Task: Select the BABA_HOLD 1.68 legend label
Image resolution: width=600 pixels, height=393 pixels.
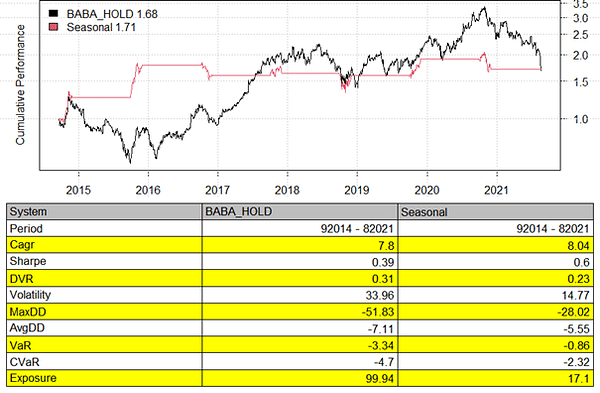Action: coord(112,14)
